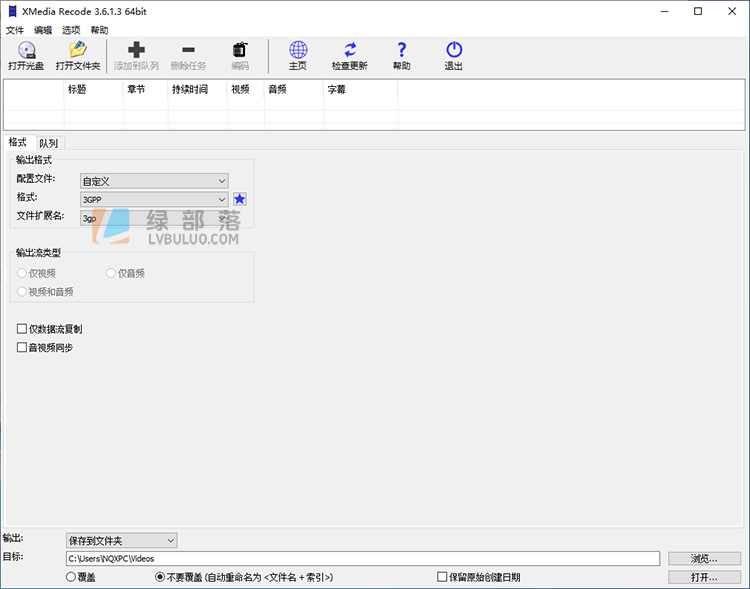
Task: Expand 配置文件 dropdown showing 自定义
Action: [154, 181]
